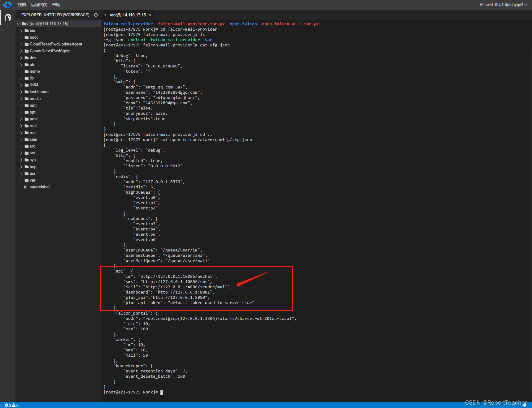This screenshot has height=408, width=532.
Task: Open the 帮助 menu
Action: [56, 5]
